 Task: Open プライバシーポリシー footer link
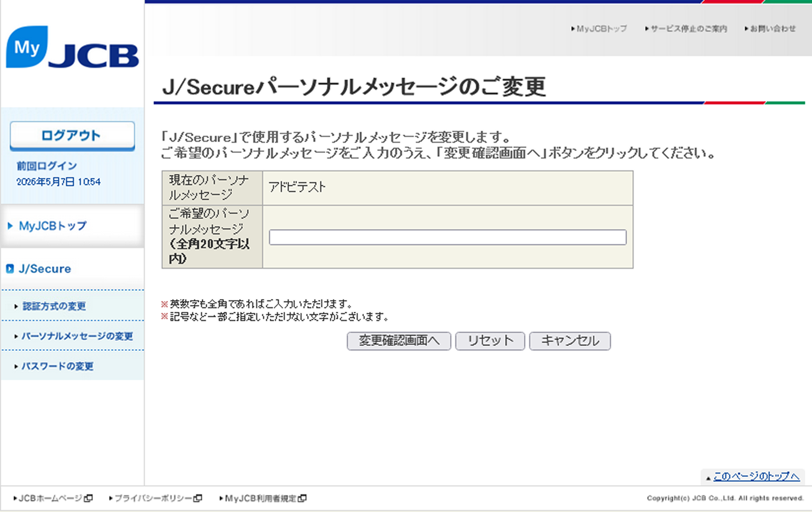coord(153,498)
